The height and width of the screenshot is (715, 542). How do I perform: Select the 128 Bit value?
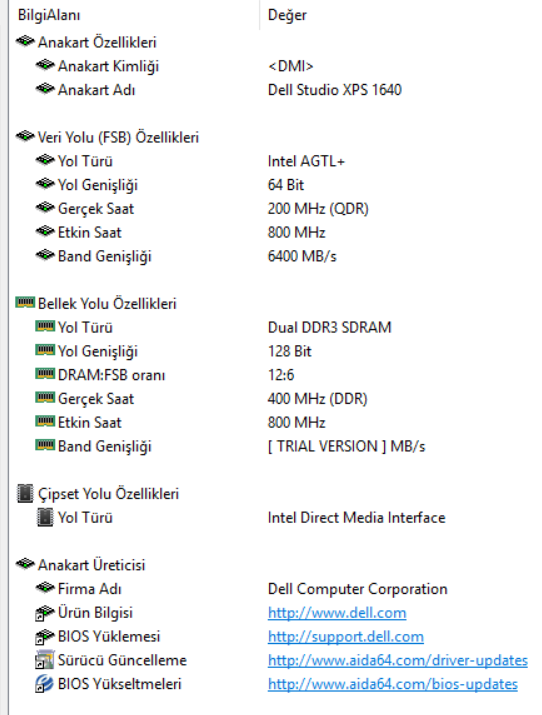tap(289, 351)
